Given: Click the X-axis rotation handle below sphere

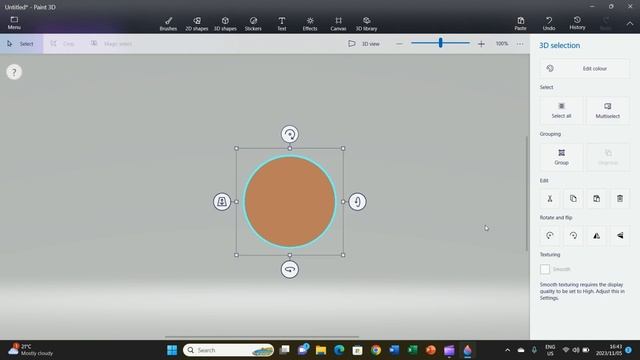Looking at the screenshot, I should pyautogui.click(x=289, y=269).
